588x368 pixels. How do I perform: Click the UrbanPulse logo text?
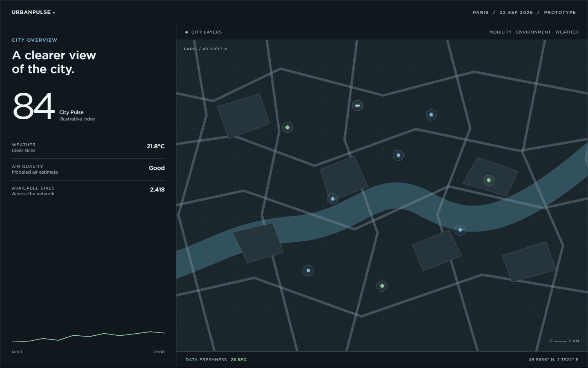coord(31,12)
